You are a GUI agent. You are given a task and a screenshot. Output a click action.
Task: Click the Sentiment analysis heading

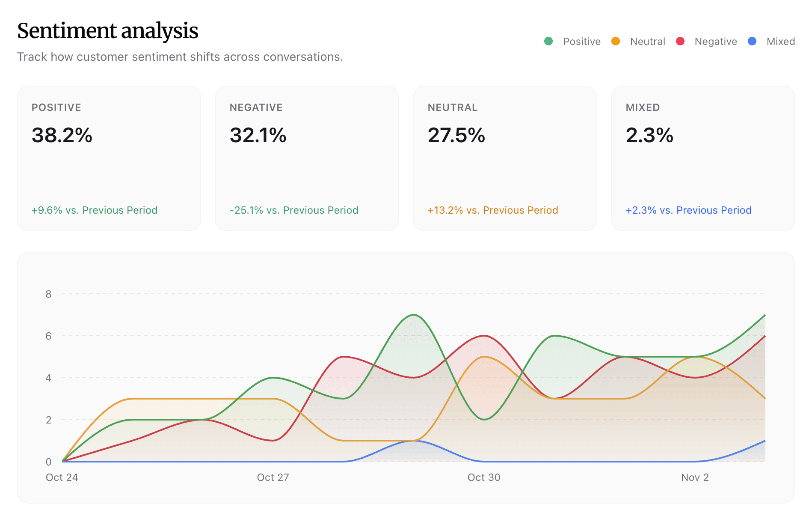107,30
